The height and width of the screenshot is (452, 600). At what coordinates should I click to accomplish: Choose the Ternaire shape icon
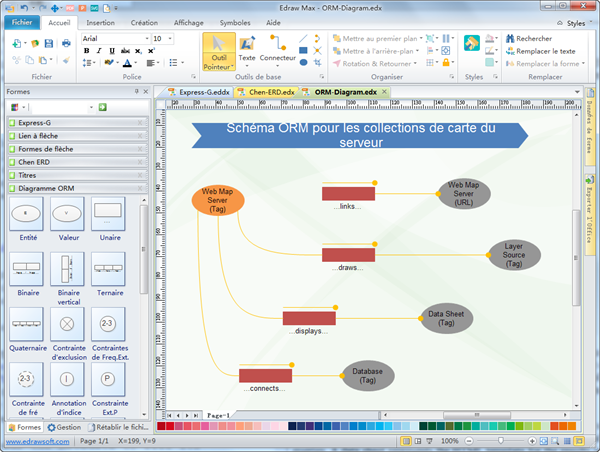pyautogui.click(x=108, y=268)
